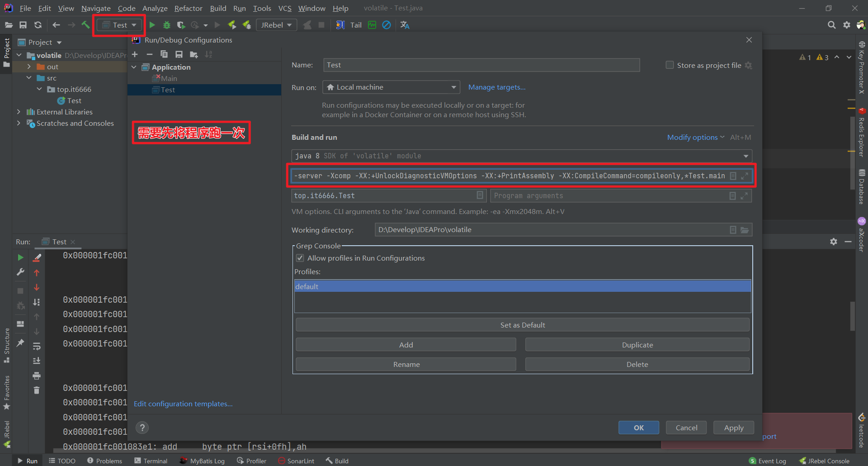868x466 pixels.
Task: Expand External Libraries node
Action: tap(19, 112)
